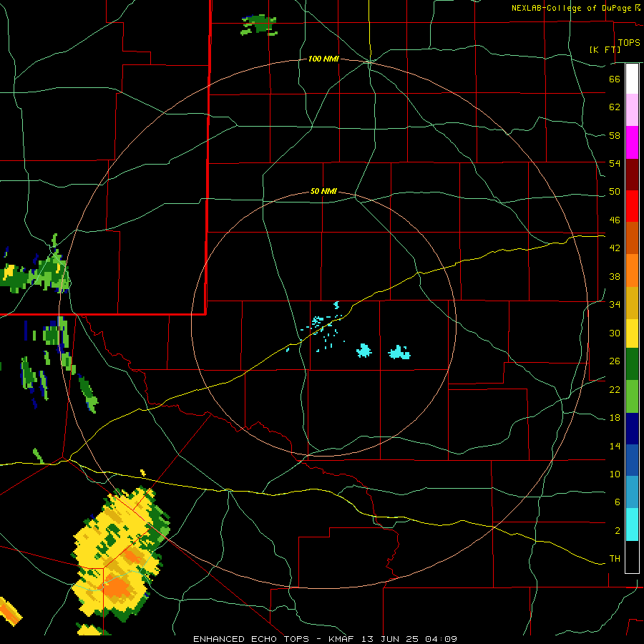Click the 100 NMI range ring label

(x=323, y=59)
